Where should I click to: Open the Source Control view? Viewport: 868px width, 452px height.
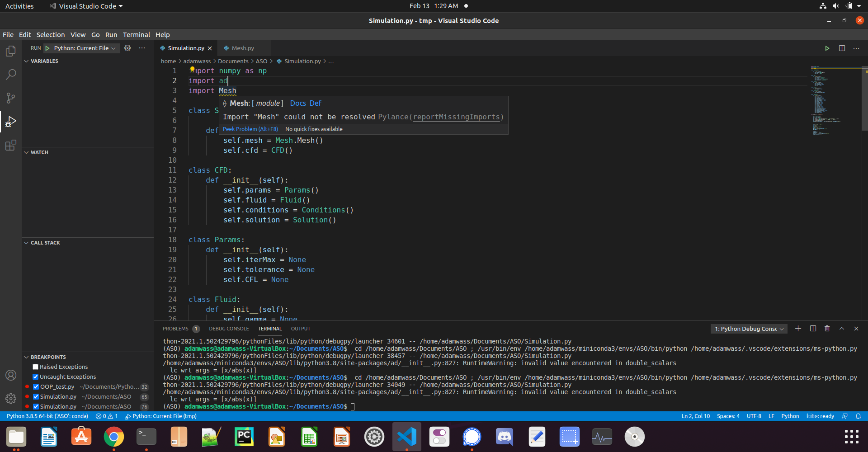[11, 98]
